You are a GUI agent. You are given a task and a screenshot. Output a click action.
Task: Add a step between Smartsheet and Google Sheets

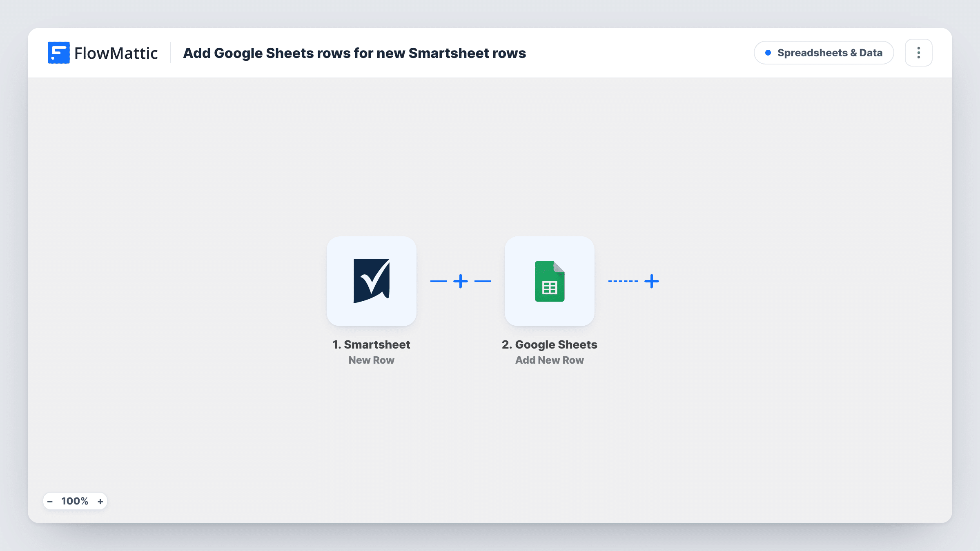coord(461,281)
